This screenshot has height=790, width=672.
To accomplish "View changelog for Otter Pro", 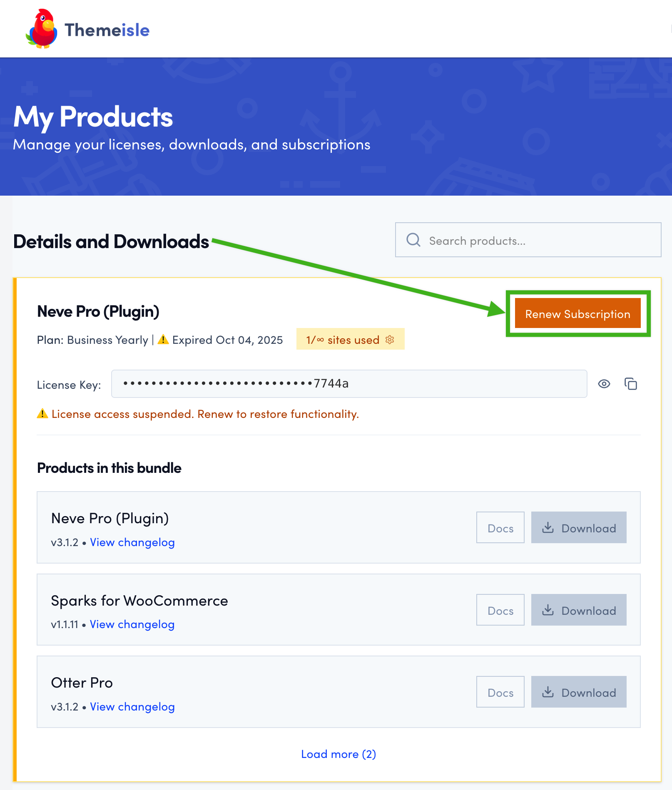I will (x=132, y=707).
